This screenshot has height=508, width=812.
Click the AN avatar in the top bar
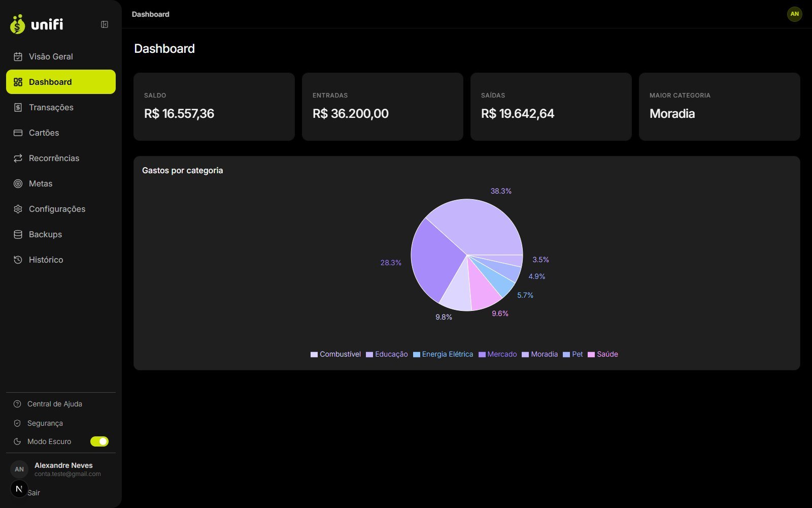pyautogui.click(x=794, y=14)
